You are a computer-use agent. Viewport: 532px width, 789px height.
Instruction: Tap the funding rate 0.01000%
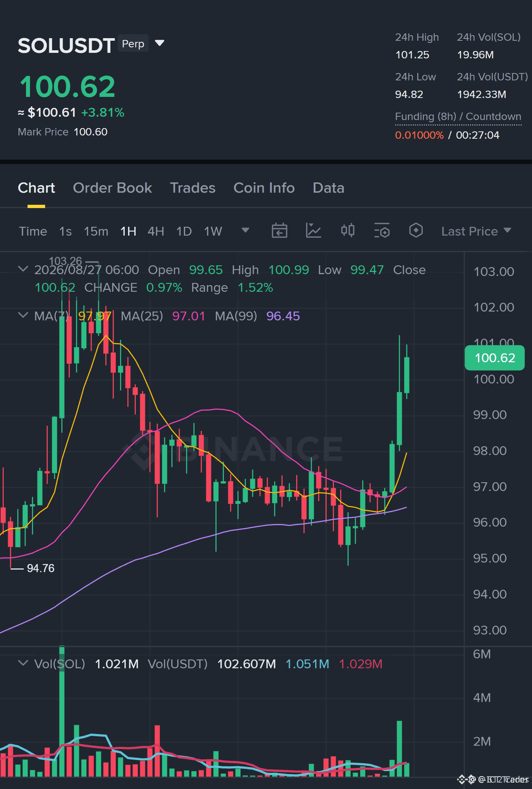pyautogui.click(x=419, y=135)
